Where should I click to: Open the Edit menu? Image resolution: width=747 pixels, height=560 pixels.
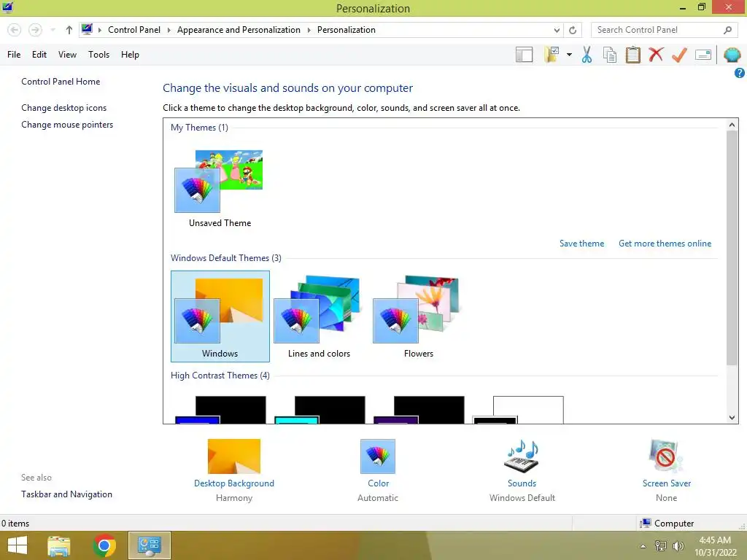(39, 55)
